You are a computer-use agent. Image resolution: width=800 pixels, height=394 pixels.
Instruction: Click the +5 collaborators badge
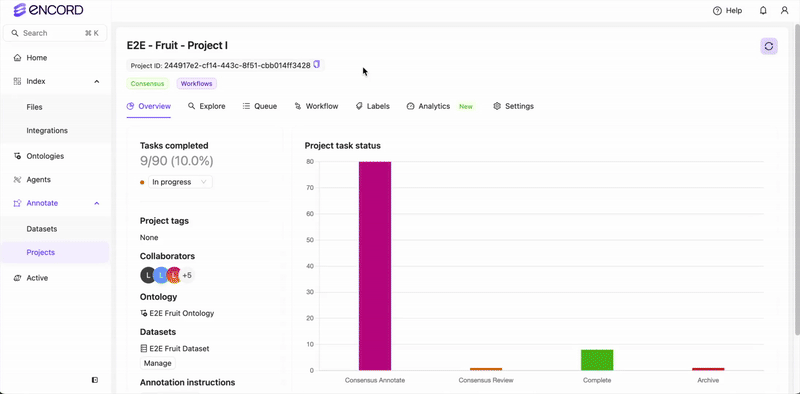point(187,276)
